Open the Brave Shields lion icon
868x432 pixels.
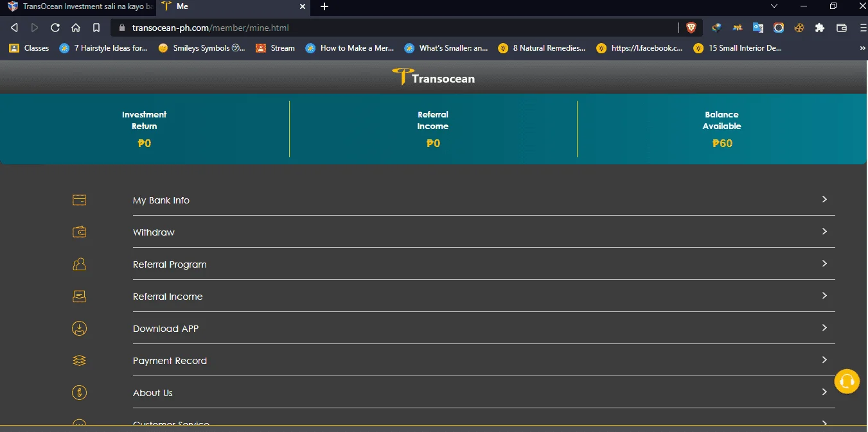[x=691, y=28]
